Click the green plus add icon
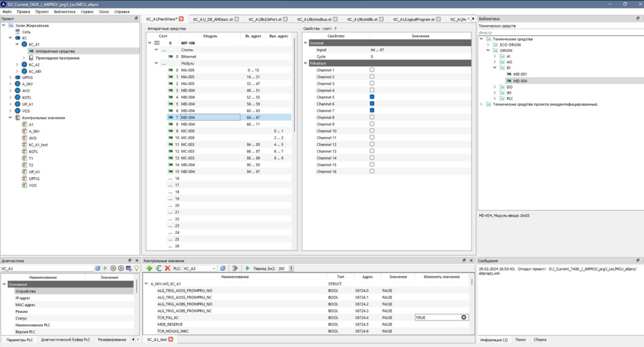 click(149, 268)
